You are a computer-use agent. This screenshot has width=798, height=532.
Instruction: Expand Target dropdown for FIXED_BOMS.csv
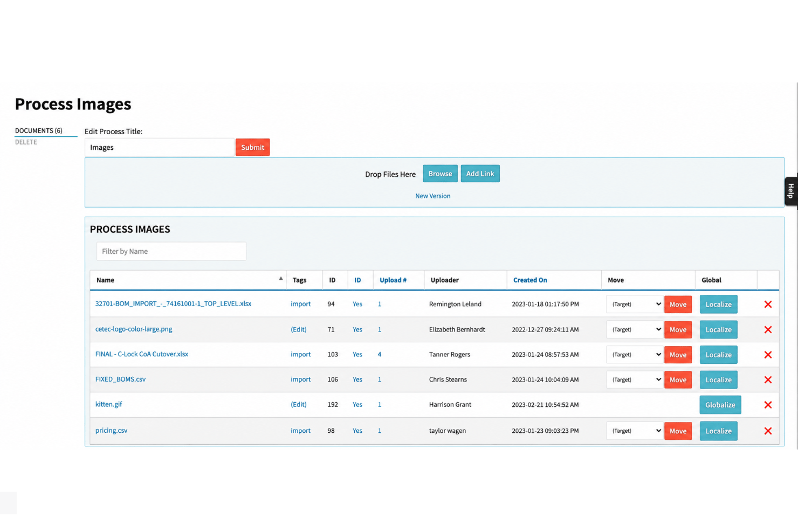(x=635, y=380)
